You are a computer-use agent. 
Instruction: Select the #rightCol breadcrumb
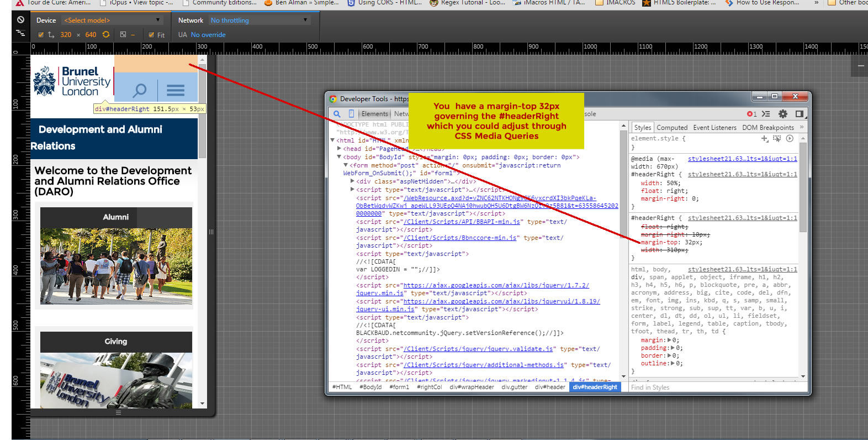(430, 387)
